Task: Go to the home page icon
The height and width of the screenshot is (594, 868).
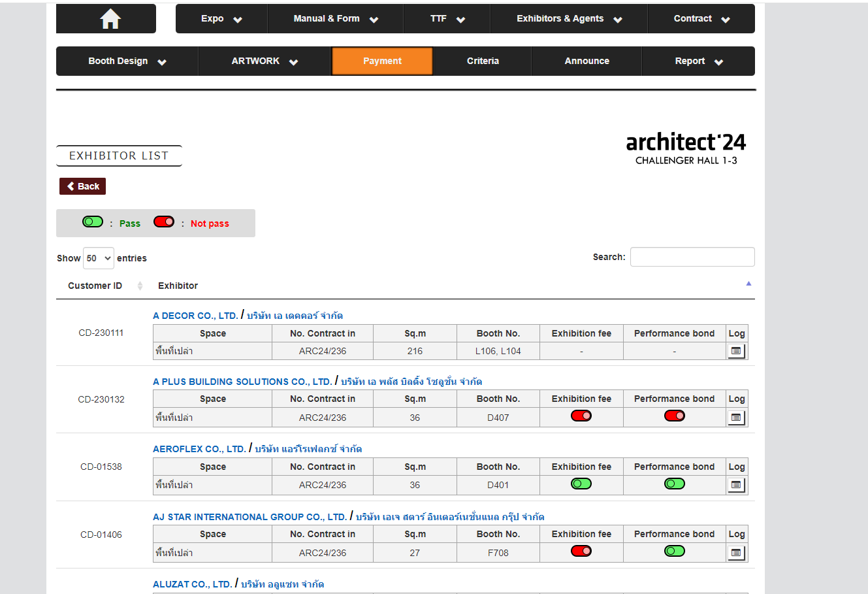Action: pyautogui.click(x=110, y=19)
